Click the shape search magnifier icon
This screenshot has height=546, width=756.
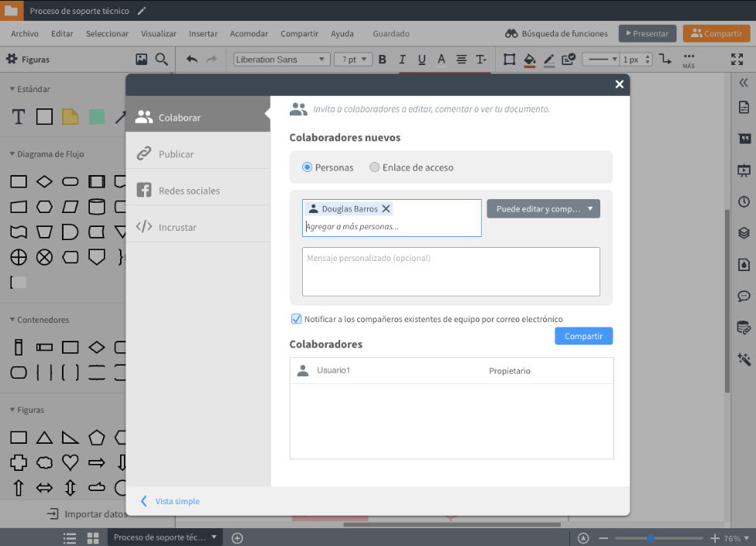[x=160, y=59]
